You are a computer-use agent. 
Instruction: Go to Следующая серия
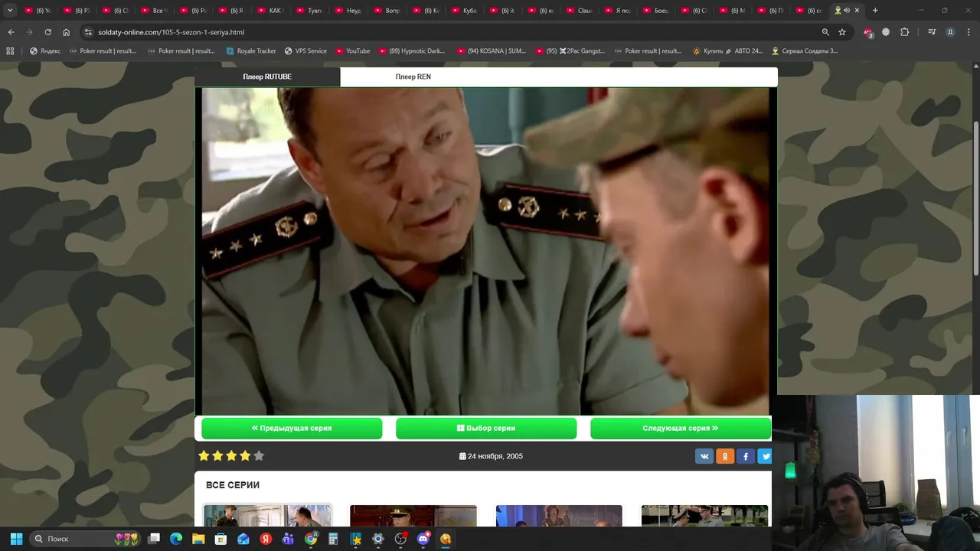(x=681, y=429)
